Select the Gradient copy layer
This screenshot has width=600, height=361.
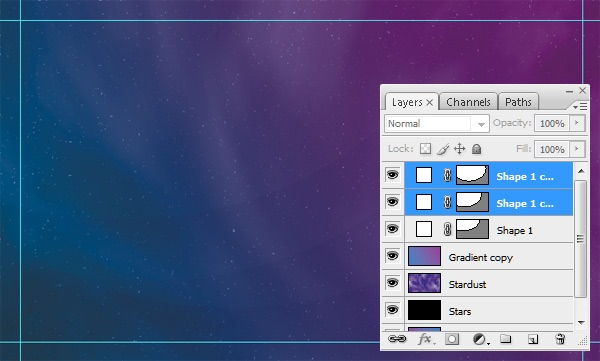(x=489, y=256)
